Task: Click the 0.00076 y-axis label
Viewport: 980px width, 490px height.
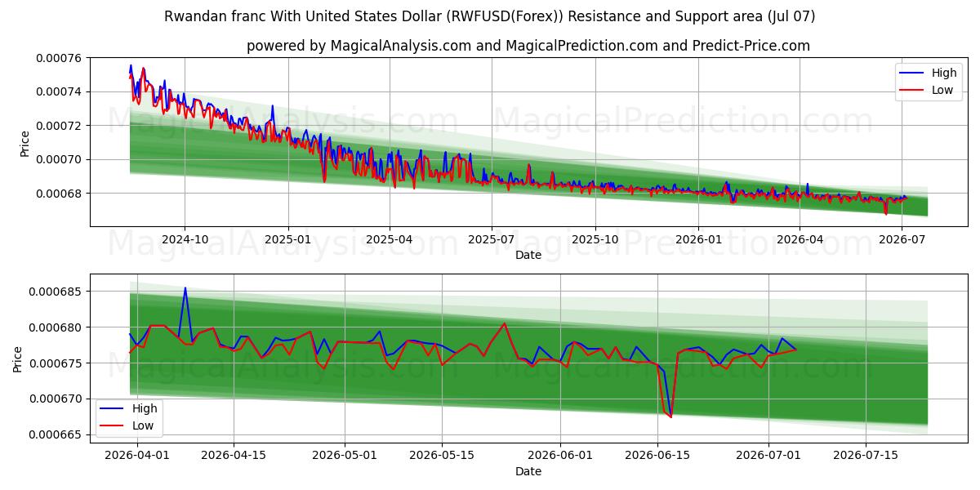Action: pyautogui.click(x=58, y=58)
